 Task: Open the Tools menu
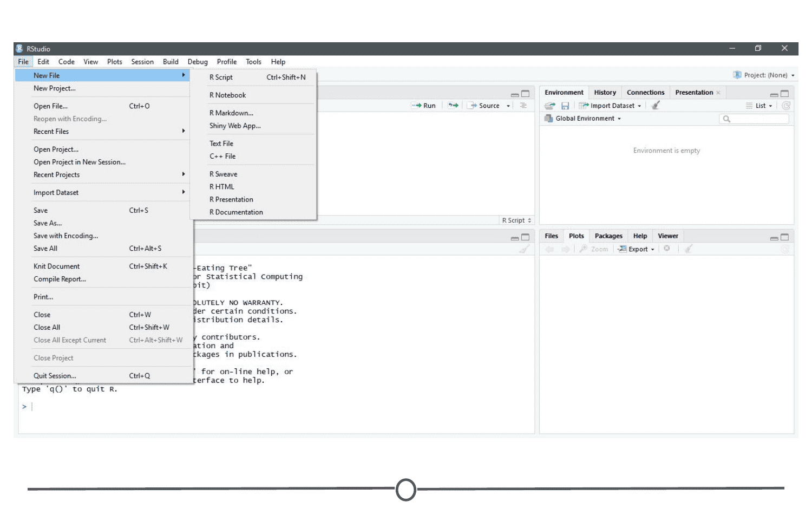(x=253, y=62)
